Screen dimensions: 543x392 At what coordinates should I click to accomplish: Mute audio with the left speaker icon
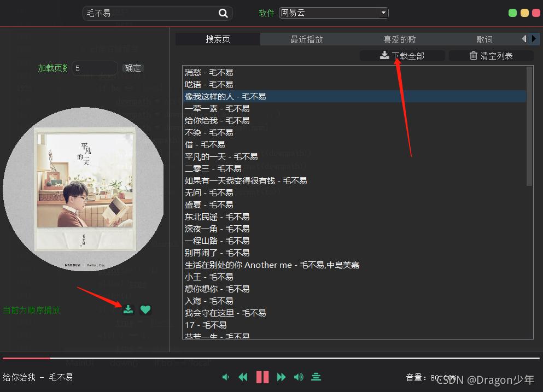pos(225,377)
